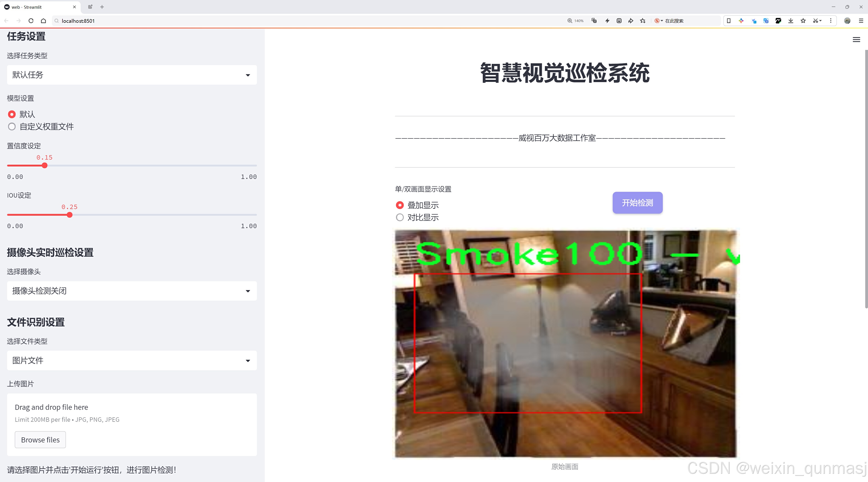
Task: Open the downloads icon
Action: (791, 21)
